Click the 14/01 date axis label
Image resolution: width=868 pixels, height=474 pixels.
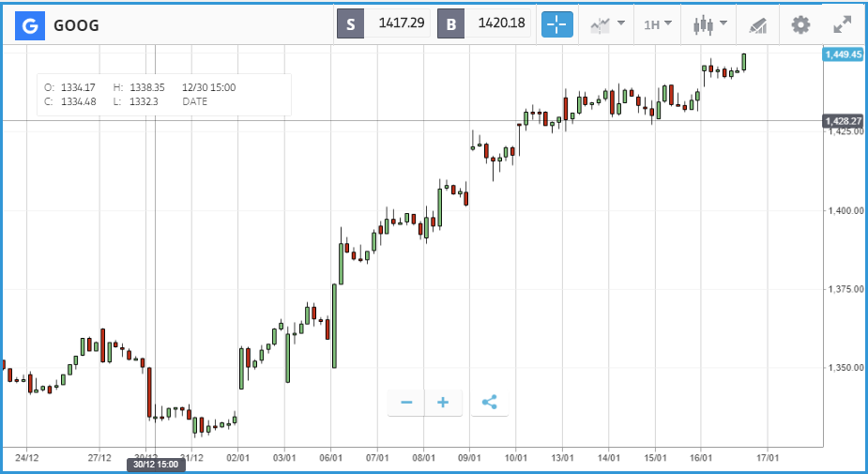coord(609,458)
